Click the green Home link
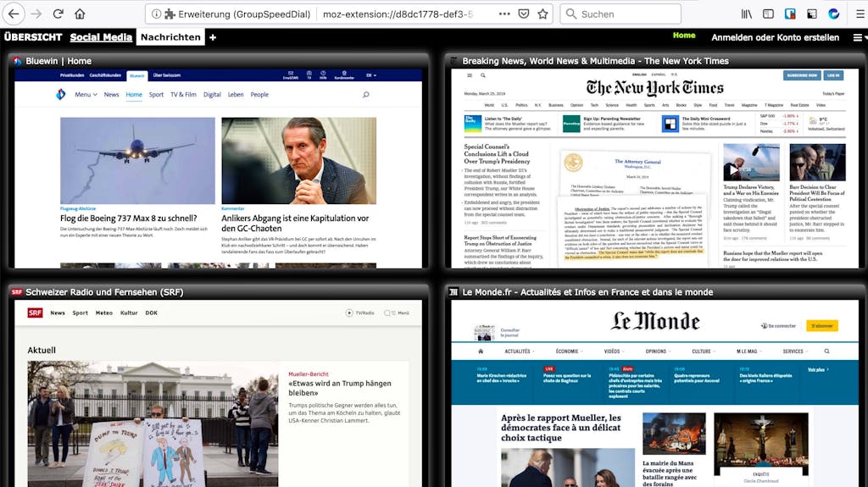 [684, 35]
